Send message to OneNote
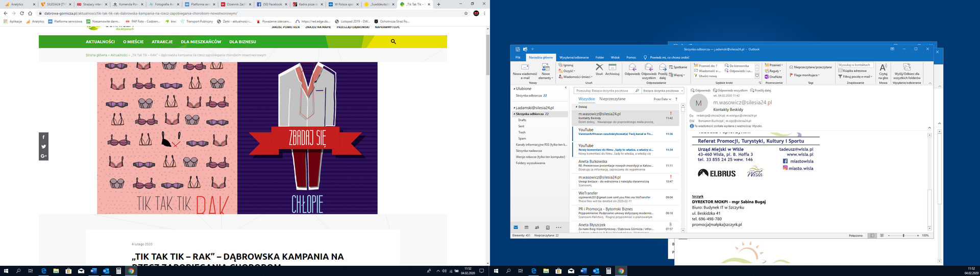 773,77
